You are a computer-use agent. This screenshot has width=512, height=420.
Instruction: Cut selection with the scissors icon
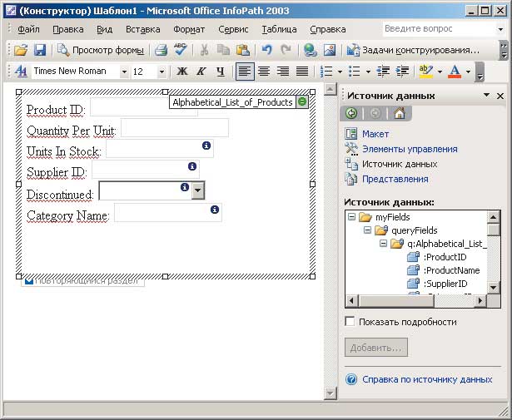coord(205,50)
